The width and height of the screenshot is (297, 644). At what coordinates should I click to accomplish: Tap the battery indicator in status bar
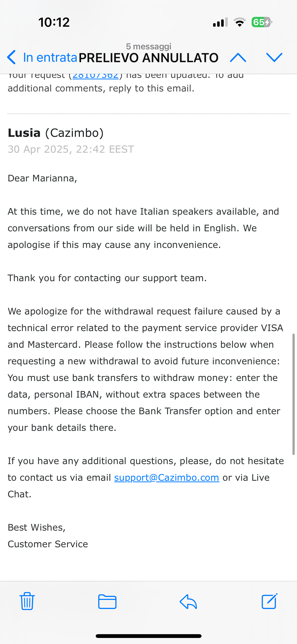coord(261,22)
